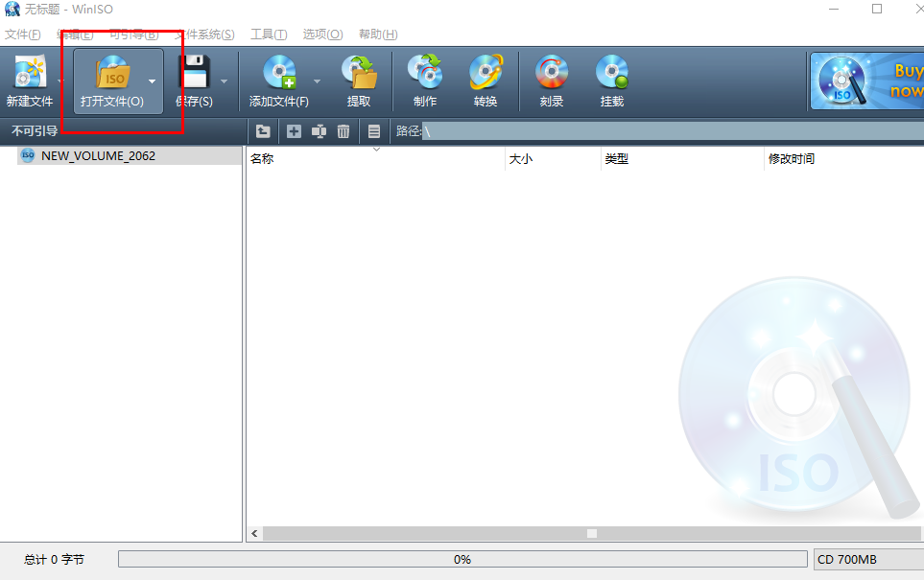The height and width of the screenshot is (580, 924).
Task: Click the 总计 0 字节 status text
Action: click(55, 560)
